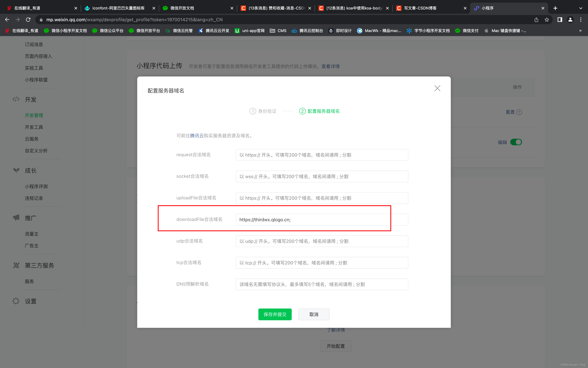The width and height of the screenshot is (588, 368).
Task: Open the 微信小程序开发文档 bookmark
Action: [x=65, y=31]
